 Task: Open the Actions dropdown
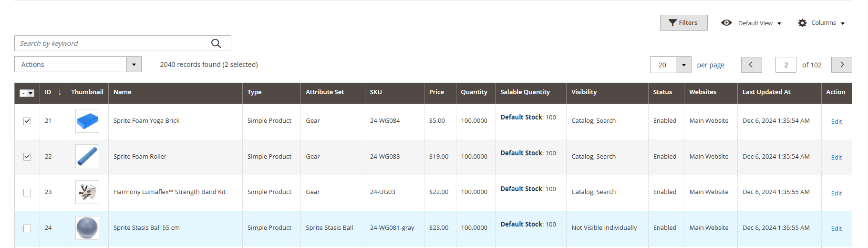pyautogui.click(x=78, y=65)
